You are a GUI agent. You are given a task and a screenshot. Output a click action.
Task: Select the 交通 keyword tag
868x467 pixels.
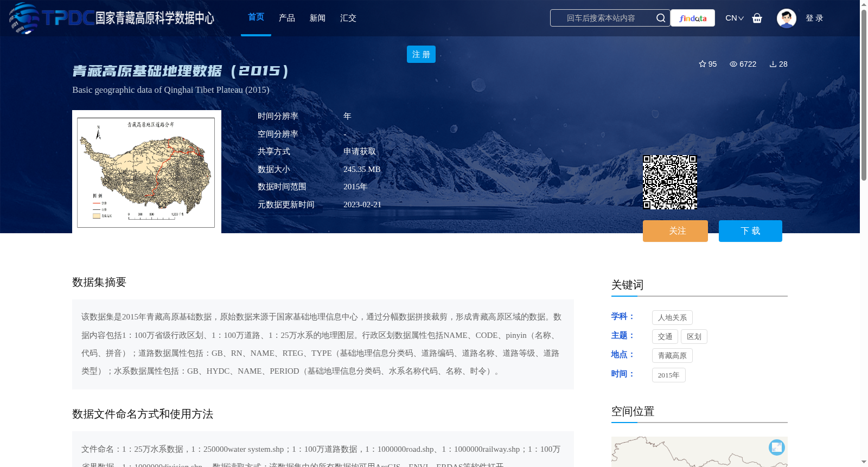click(665, 336)
